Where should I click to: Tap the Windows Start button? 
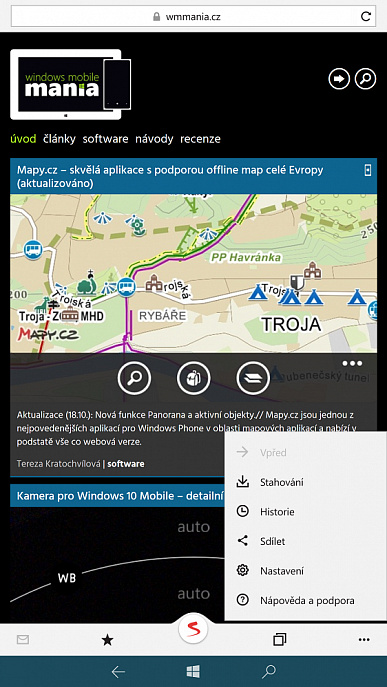tap(193, 672)
